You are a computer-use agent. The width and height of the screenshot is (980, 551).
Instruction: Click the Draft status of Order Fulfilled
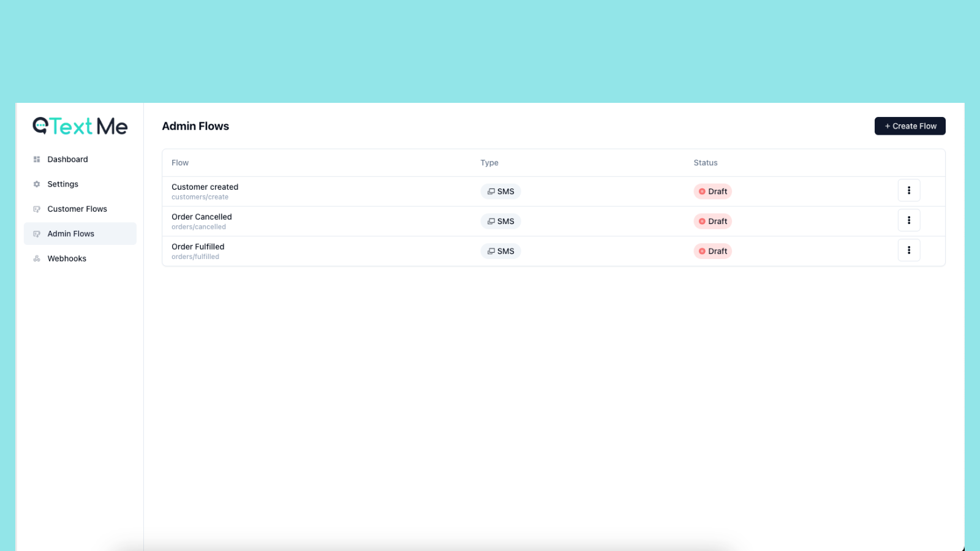(x=713, y=251)
